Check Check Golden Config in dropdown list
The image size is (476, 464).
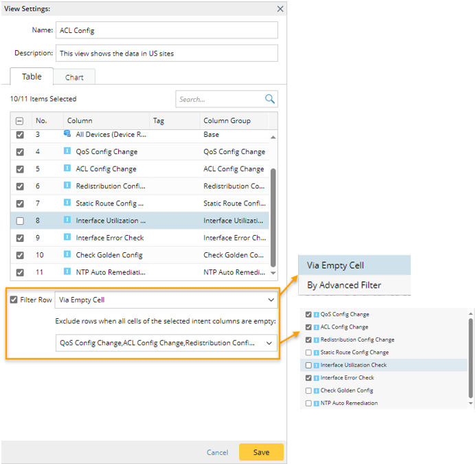point(308,390)
